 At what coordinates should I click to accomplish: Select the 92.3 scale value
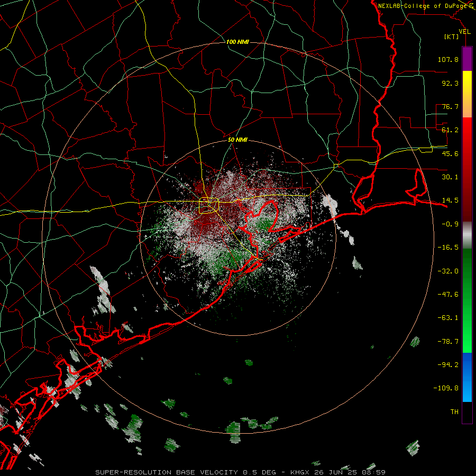click(450, 83)
